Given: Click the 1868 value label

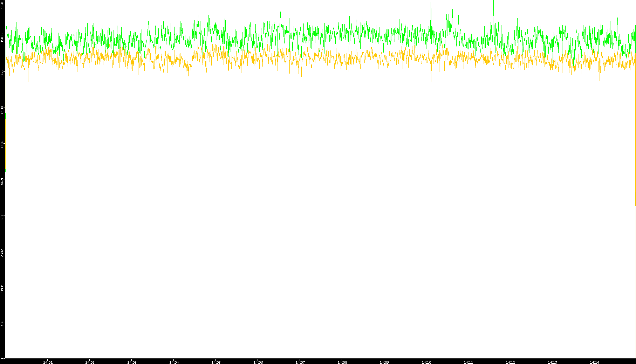Looking at the screenshot, I should [x=2, y=289].
